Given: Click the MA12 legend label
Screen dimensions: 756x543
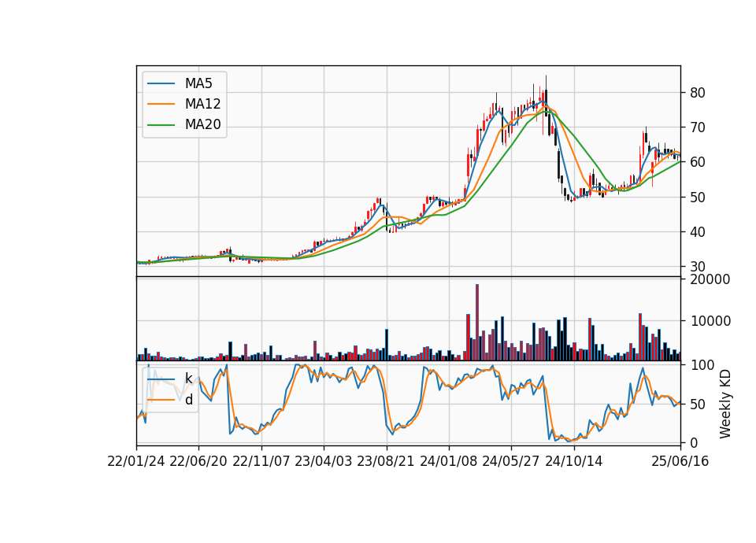Looking at the screenshot, I should [x=202, y=104].
